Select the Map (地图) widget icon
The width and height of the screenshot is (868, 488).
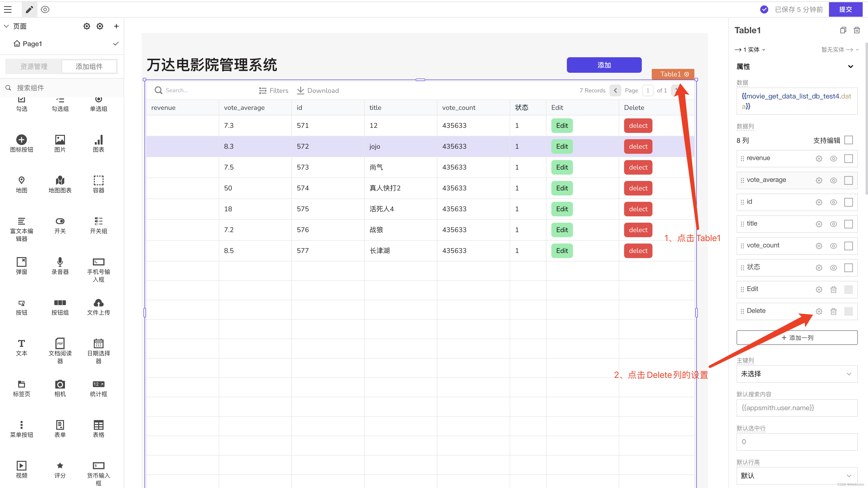point(21,180)
